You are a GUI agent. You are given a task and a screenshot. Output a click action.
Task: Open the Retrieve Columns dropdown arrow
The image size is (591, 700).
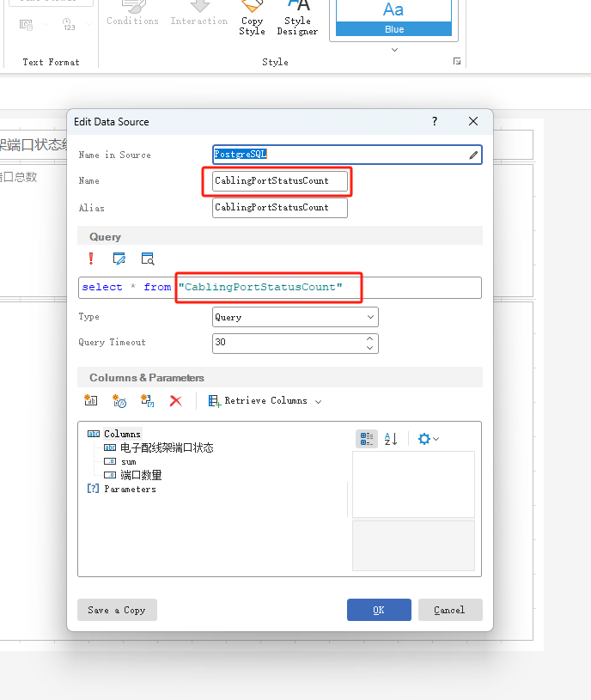tap(319, 402)
